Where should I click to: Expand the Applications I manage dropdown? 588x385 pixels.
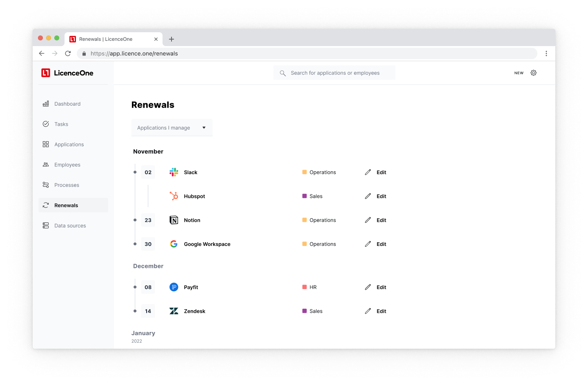click(172, 128)
